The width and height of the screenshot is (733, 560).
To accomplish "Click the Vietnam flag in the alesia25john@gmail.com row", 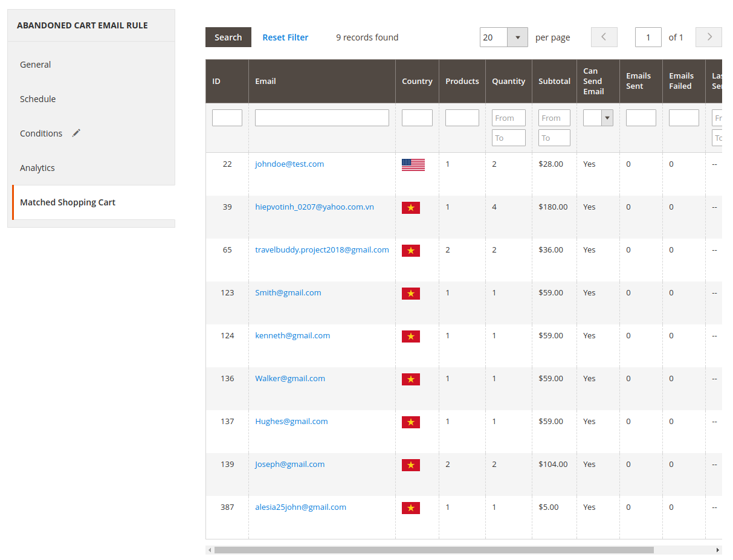I will pyautogui.click(x=410, y=508).
